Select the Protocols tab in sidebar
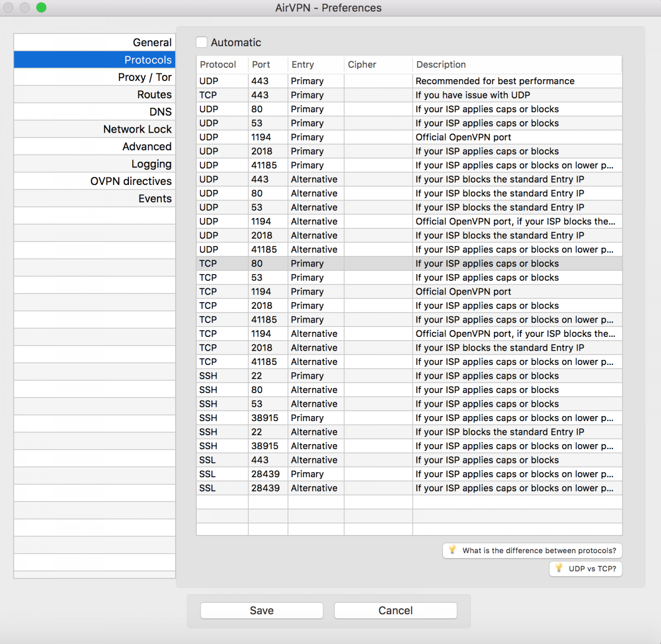The height and width of the screenshot is (644, 661). (x=94, y=59)
